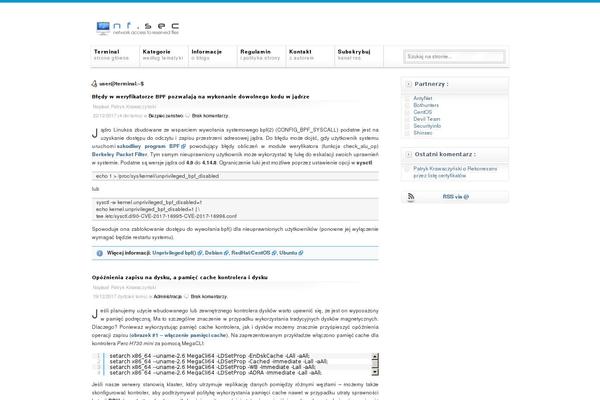Open the RSS via @ link
The width and height of the screenshot is (600, 400).
pos(455,197)
